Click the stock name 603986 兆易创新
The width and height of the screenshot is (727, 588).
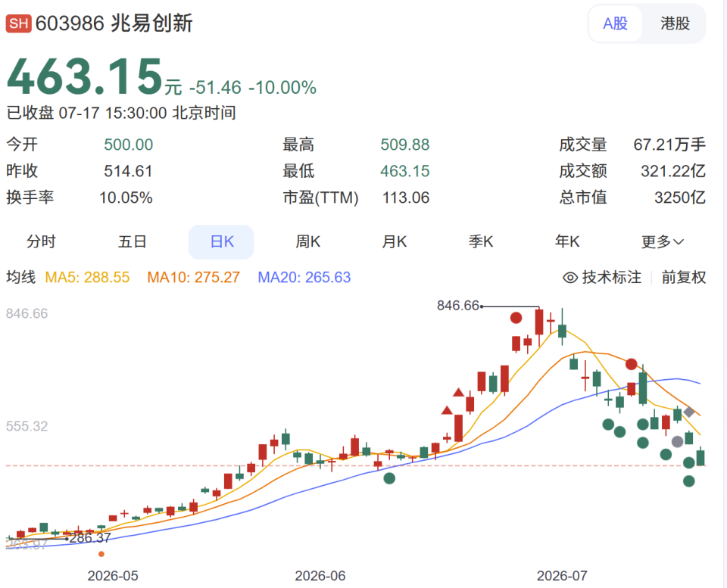pos(114,23)
